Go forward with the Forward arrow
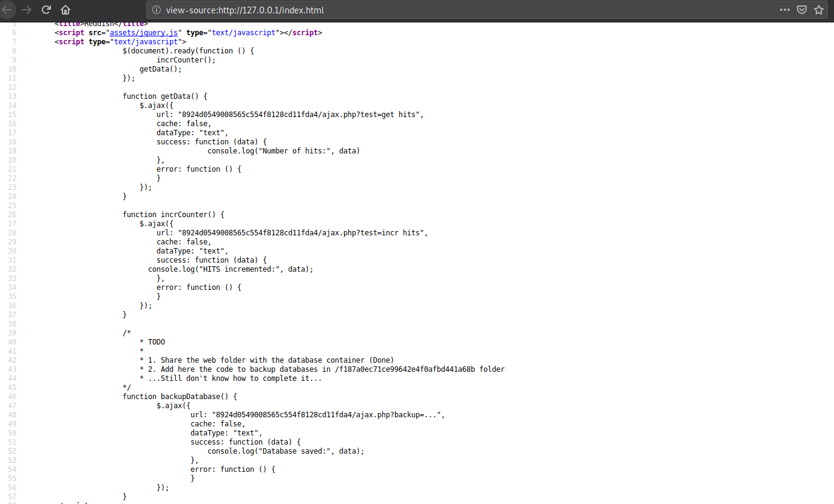This screenshot has width=834, height=504. tap(25, 10)
